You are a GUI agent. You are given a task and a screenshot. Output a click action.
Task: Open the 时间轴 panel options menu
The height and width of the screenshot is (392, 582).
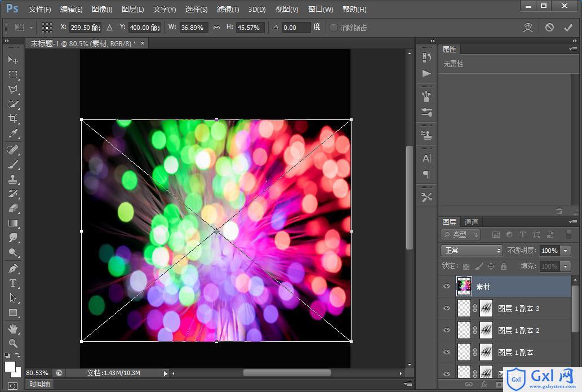click(x=408, y=384)
